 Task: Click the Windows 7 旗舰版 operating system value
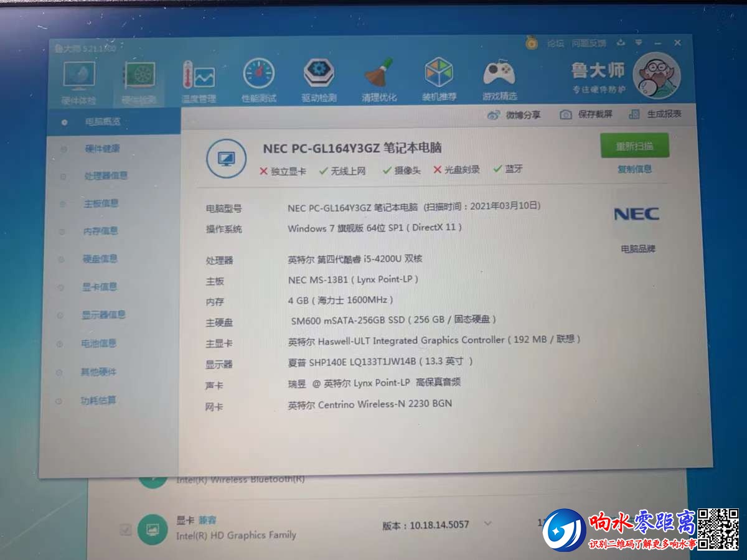point(375,228)
